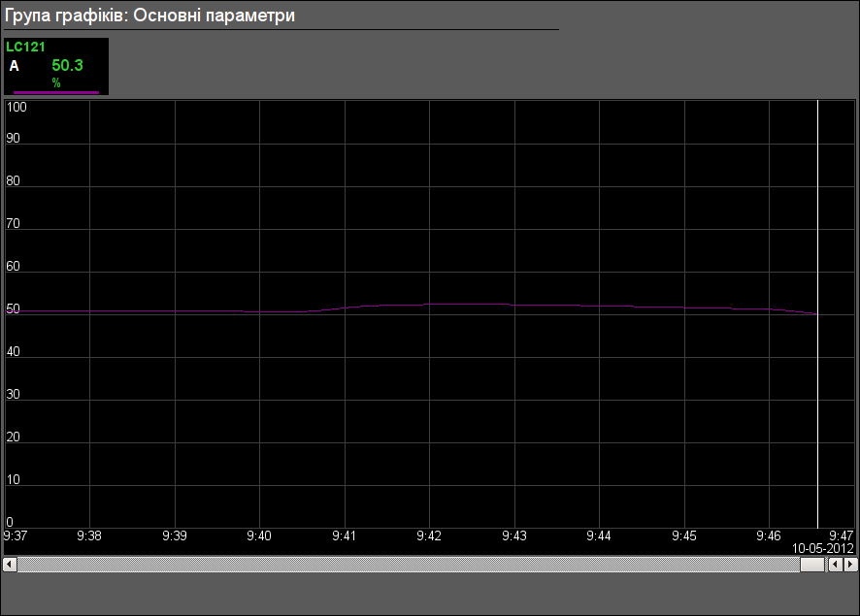Image resolution: width=860 pixels, height=616 pixels.
Task: Click the LC121 tag name
Action: click(25, 47)
